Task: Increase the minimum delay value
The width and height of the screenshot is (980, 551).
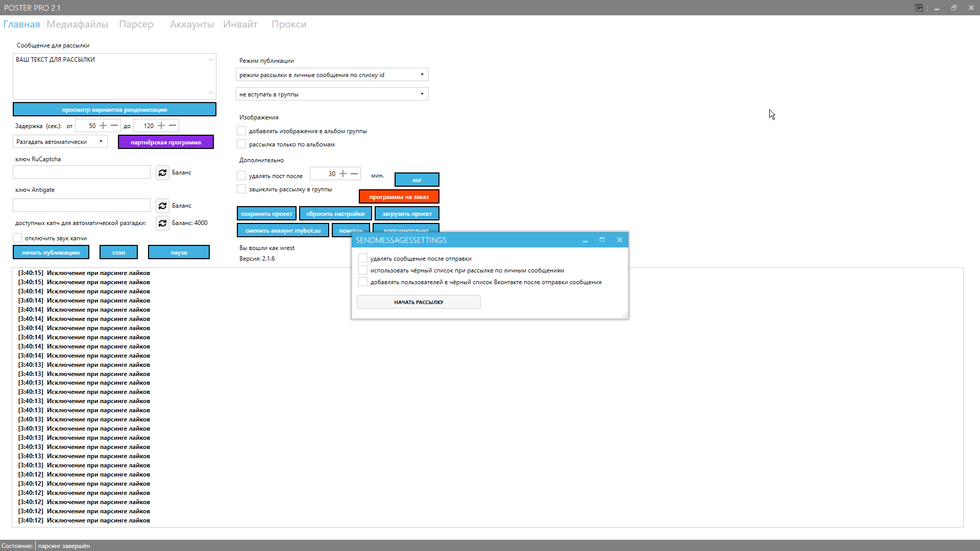Action: point(103,126)
